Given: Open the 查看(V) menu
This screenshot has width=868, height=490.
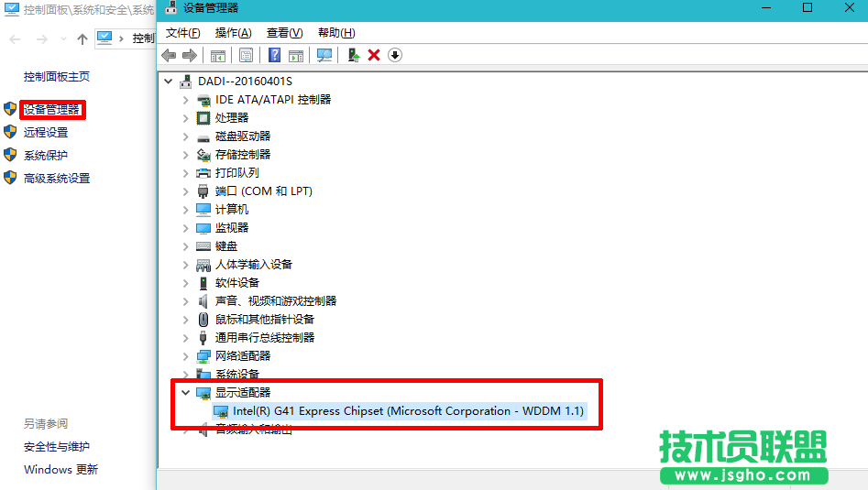Looking at the screenshot, I should coord(284,33).
